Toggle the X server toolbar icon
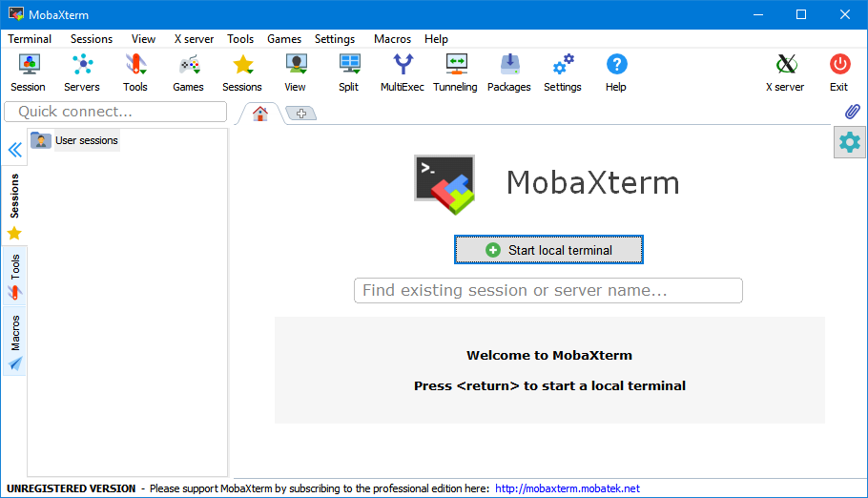 tap(786, 73)
